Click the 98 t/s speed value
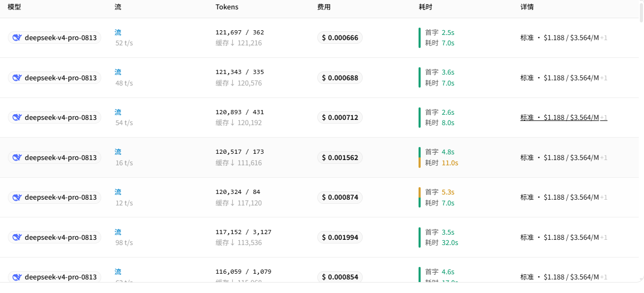 click(124, 243)
